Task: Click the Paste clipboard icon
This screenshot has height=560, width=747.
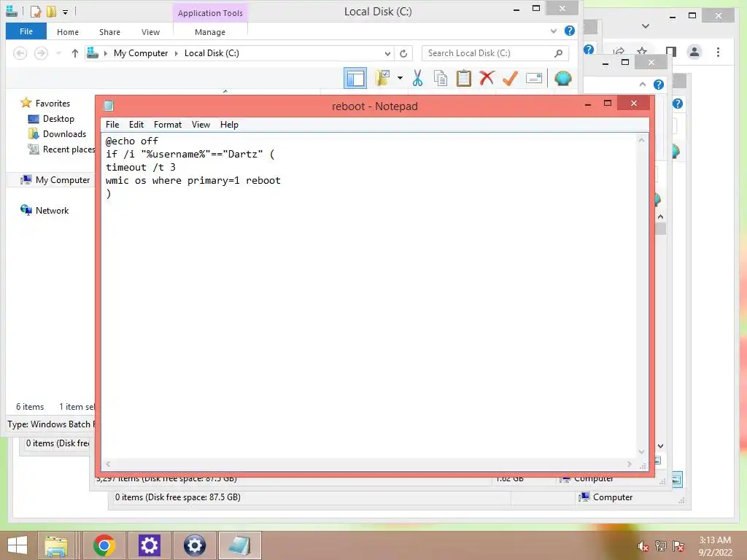Action: coord(463,78)
